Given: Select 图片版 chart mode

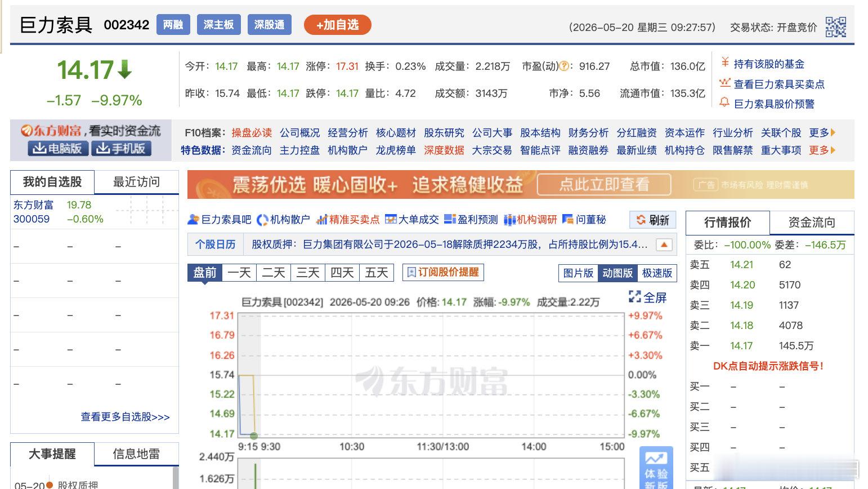Looking at the screenshot, I should [578, 273].
